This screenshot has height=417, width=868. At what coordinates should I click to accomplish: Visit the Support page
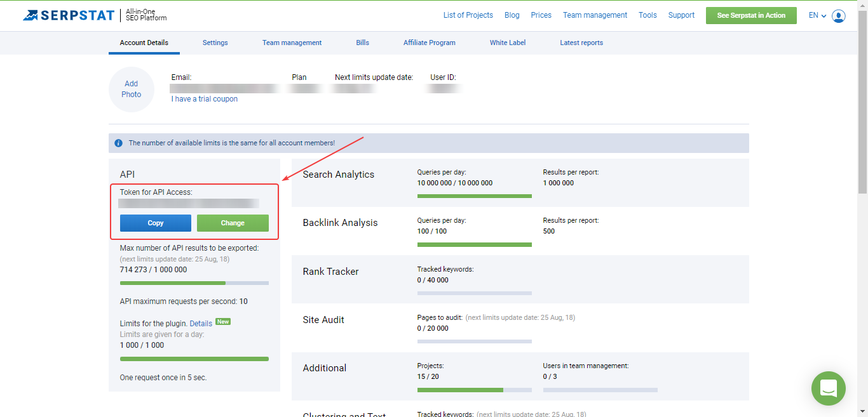coord(682,15)
